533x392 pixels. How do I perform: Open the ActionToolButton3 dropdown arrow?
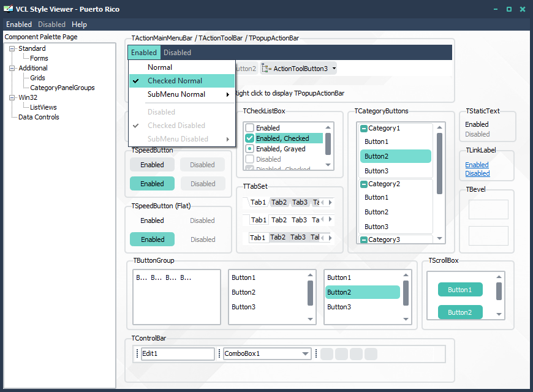point(334,69)
